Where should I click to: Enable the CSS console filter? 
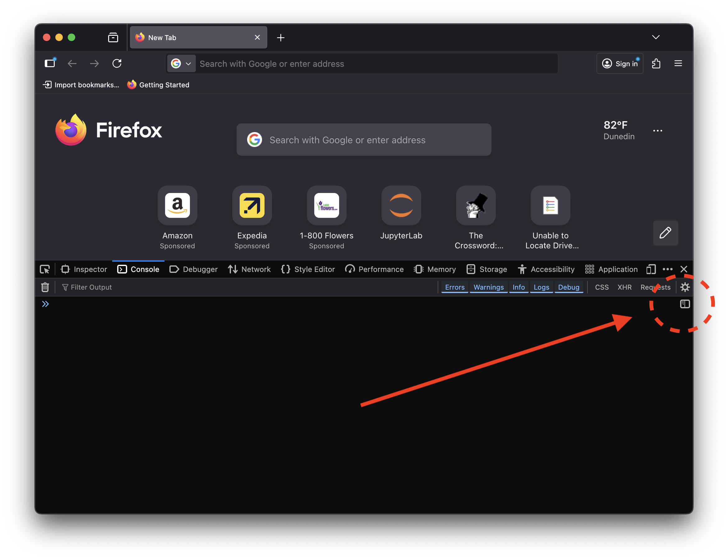point(601,287)
